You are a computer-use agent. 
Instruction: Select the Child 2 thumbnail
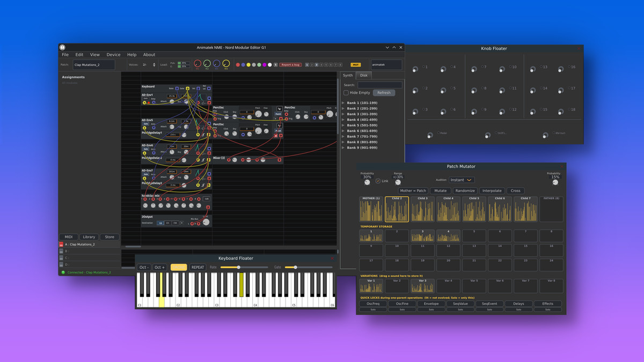tap(397, 209)
